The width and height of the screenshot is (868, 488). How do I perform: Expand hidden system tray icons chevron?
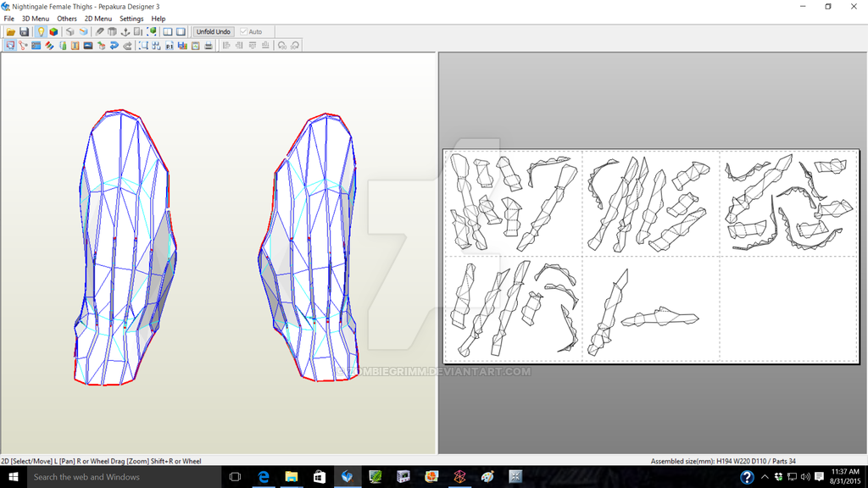coord(765,477)
